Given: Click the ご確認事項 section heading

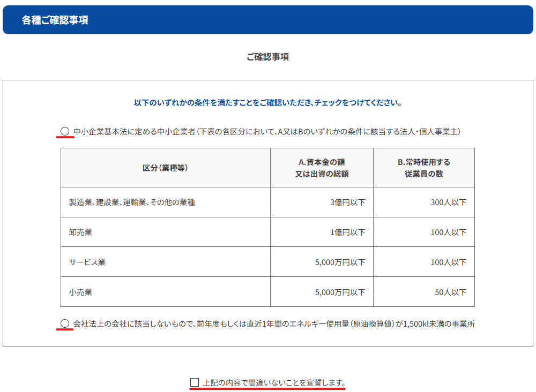Looking at the screenshot, I should coord(268,57).
